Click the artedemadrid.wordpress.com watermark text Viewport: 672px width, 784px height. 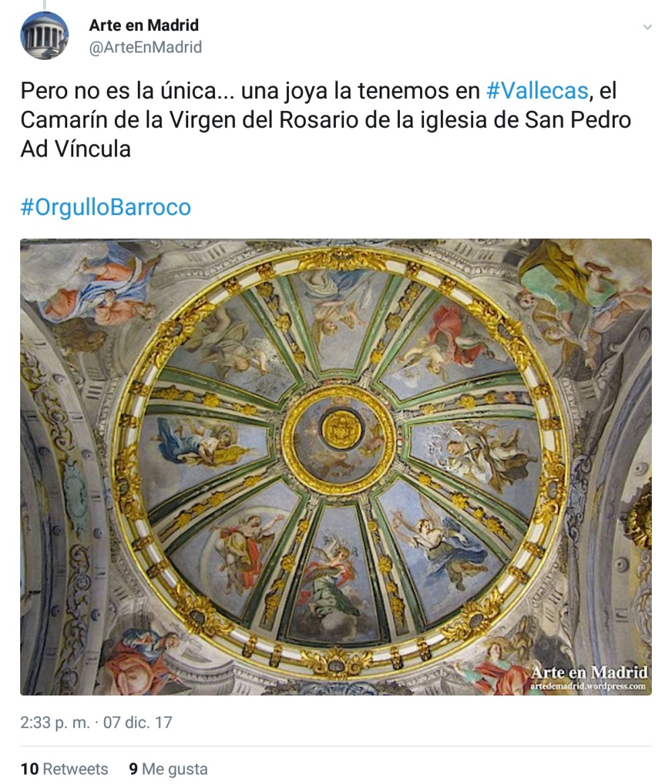pyautogui.click(x=588, y=686)
